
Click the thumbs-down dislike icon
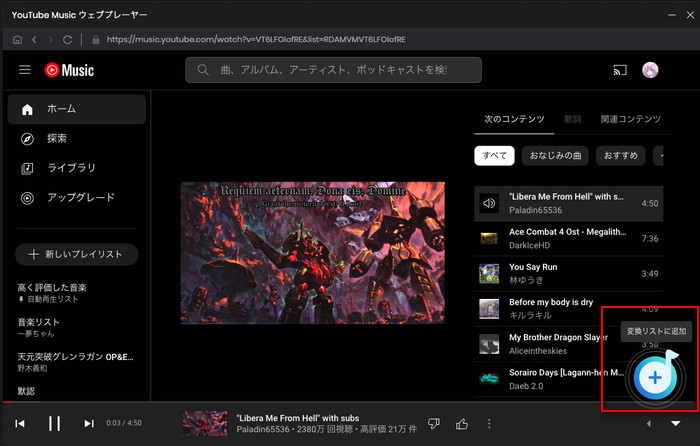click(433, 424)
